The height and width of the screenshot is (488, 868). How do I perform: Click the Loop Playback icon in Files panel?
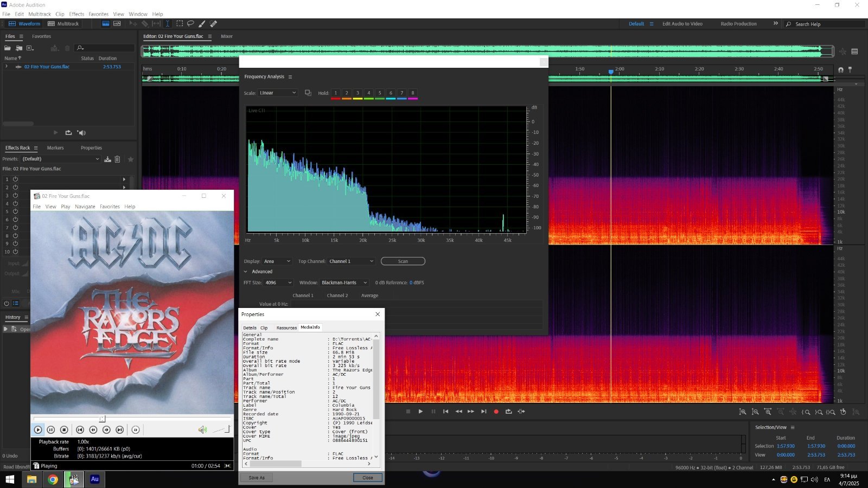68,133
